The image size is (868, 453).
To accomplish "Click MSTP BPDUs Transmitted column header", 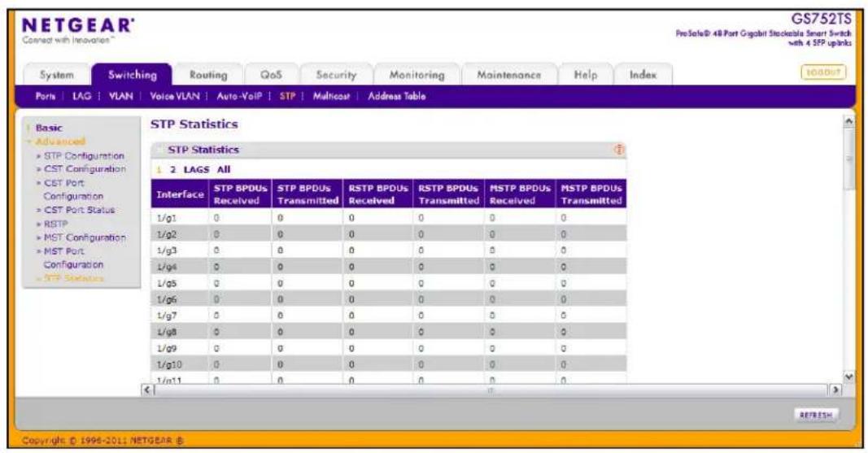I will (591, 194).
